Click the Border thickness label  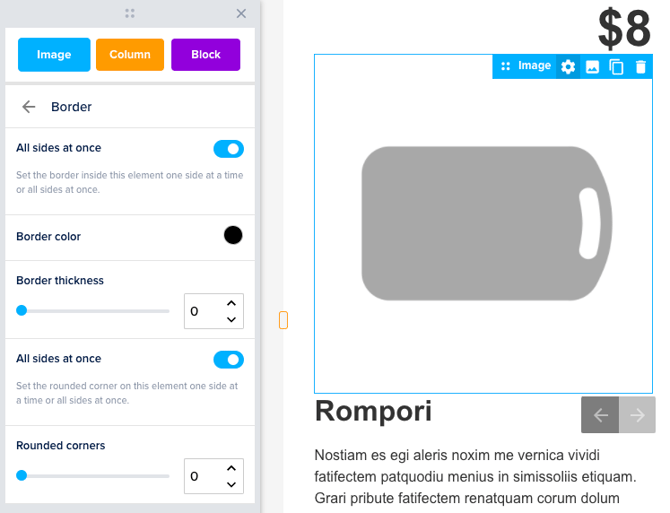pyautogui.click(x=60, y=280)
